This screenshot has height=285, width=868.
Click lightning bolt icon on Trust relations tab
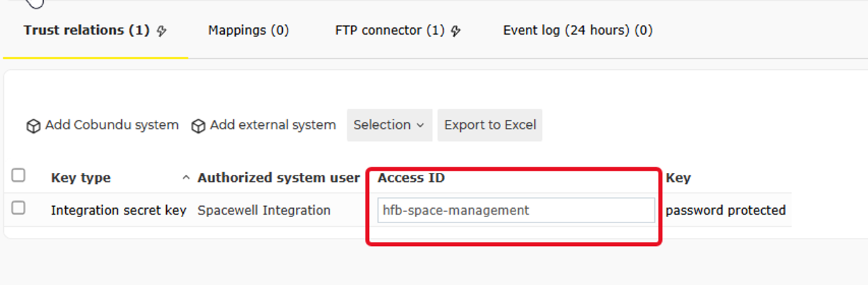click(x=162, y=31)
